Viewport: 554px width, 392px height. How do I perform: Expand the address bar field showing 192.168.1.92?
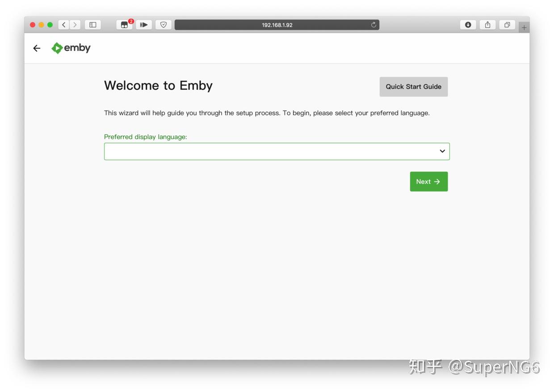tap(277, 25)
